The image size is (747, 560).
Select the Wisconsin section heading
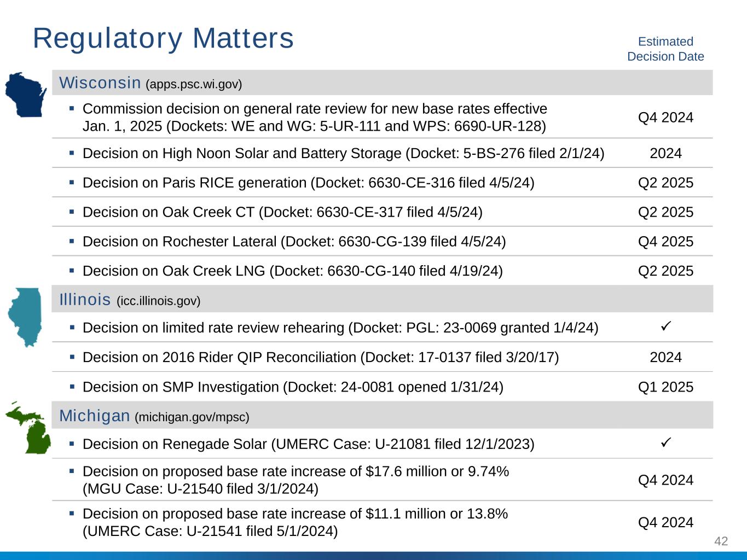coord(100,83)
